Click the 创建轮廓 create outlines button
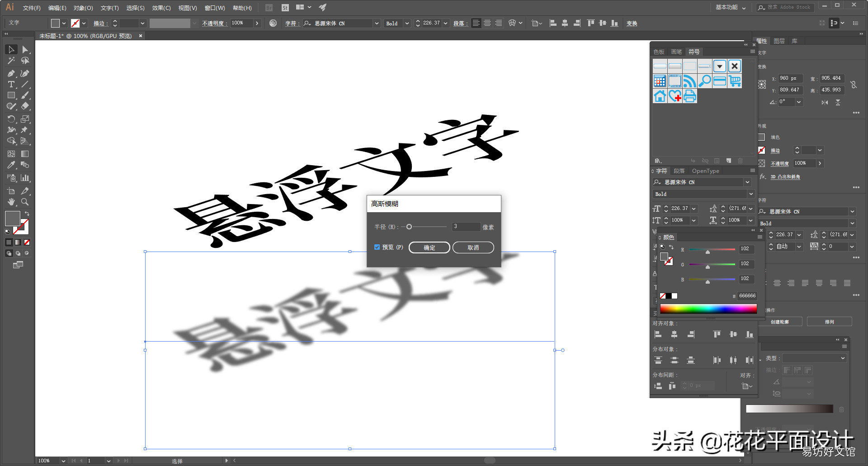The width and height of the screenshot is (868, 466). (780, 322)
